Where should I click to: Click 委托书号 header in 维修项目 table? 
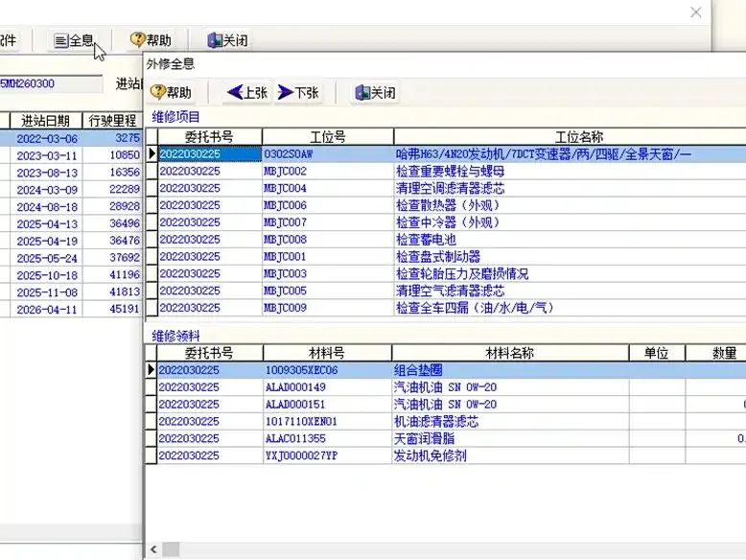(209, 137)
